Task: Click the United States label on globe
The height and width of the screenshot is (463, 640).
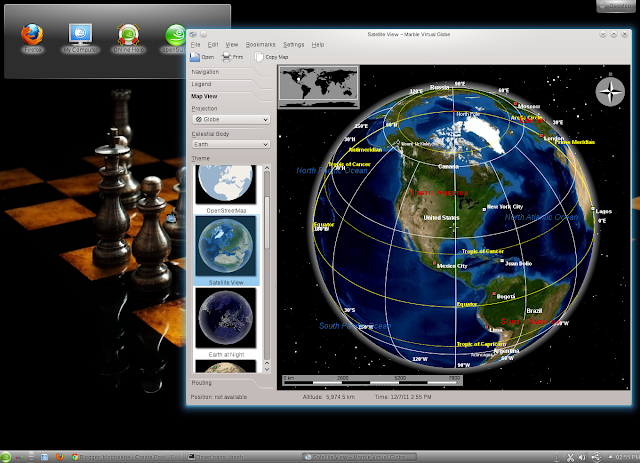Action: [441, 218]
